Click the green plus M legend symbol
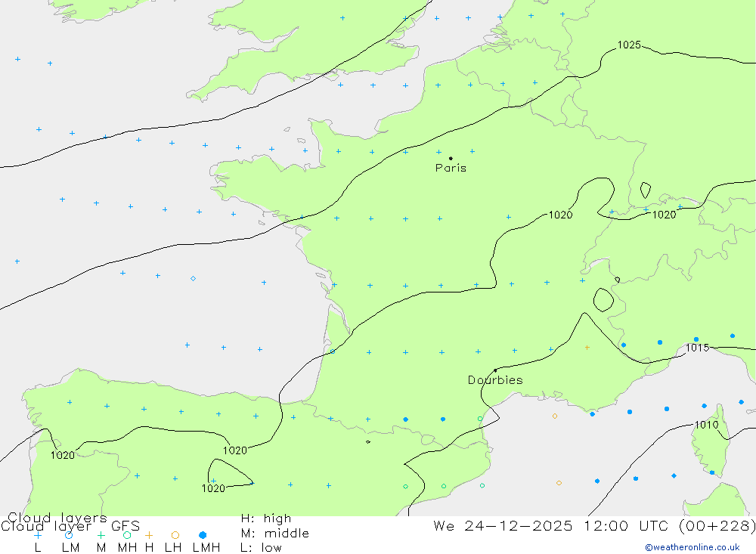756x554 pixels. tap(101, 535)
